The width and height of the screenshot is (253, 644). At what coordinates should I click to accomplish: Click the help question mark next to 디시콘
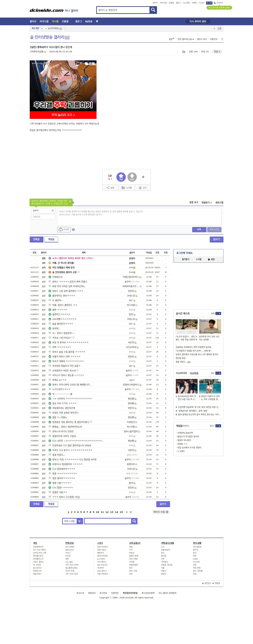coord(73,230)
